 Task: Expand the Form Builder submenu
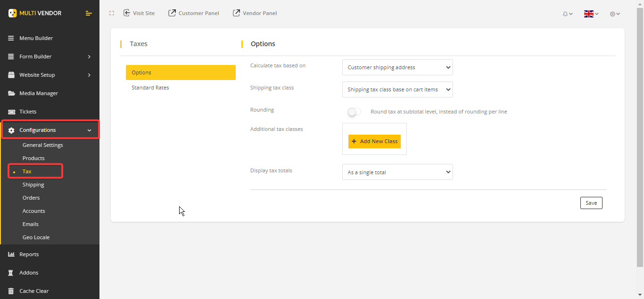[89, 57]
